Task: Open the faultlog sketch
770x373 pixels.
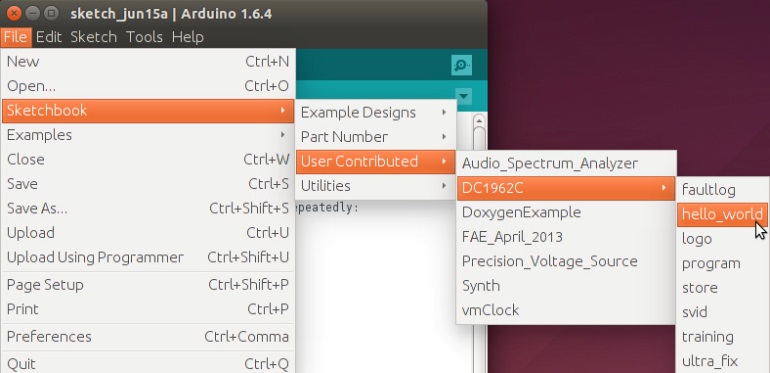Action: pyautogui.click(x=723, y=190)
